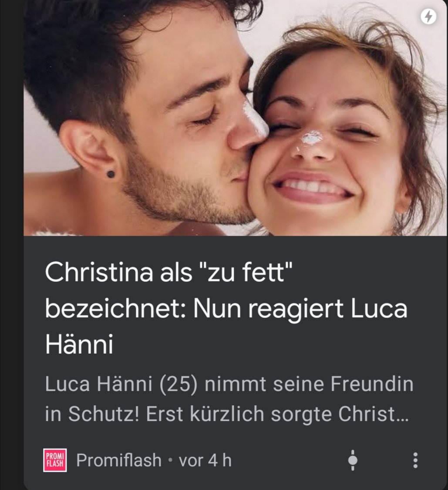Click the dark strip left of the card
The width and height of the screenshot is (448, 490).
tap(12, 245)
